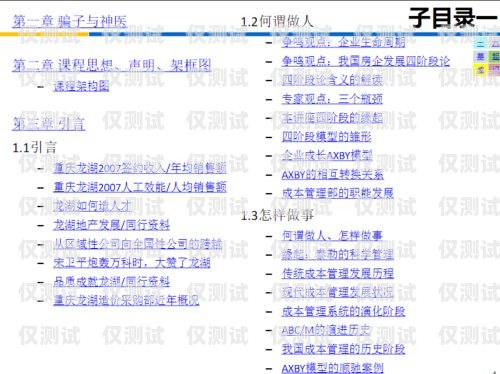Open 重庆龙湖2007签约收入/年均销售额 link
Image resolution: width=500 pixels, height=374 pixels.
coord(140,168)
